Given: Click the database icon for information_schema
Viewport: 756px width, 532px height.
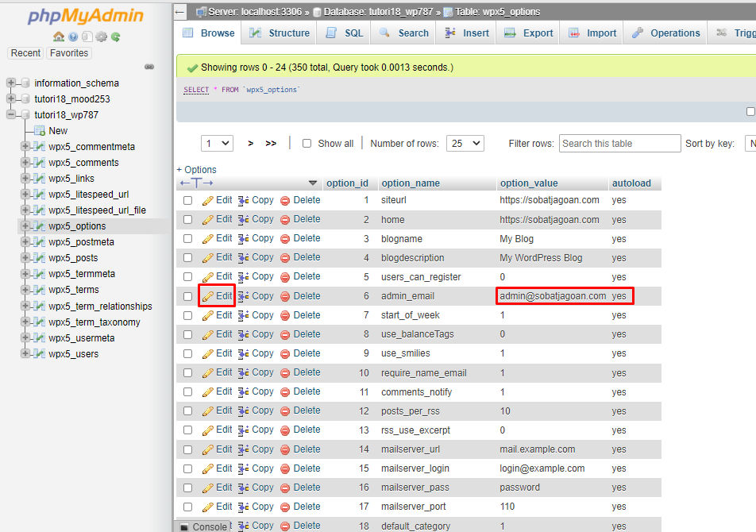Looking at the screenshot, I should (x=25, y=83).
